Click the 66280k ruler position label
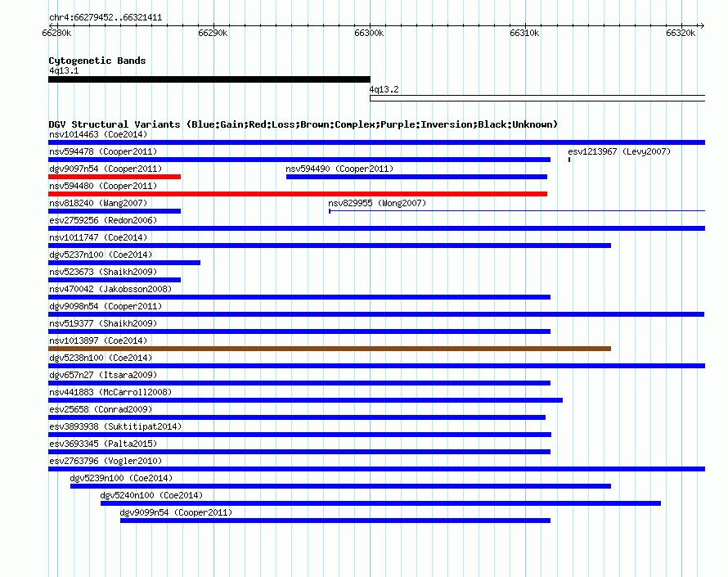Screen dimensions: 728x577 56,33
